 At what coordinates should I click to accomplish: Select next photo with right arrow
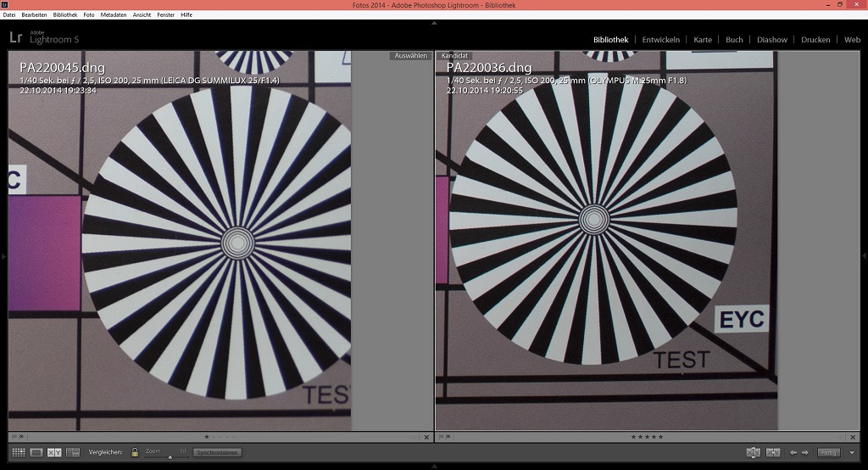coord(805,452)
